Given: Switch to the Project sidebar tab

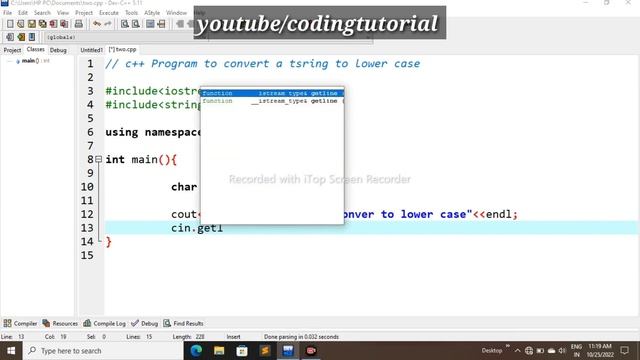Looking at the screenshot, I should coord(12,50).
